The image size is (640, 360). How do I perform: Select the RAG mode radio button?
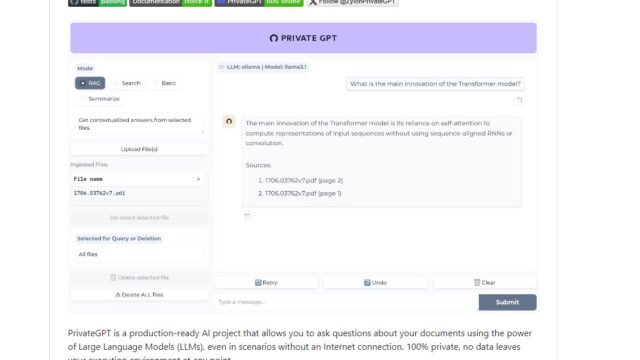coord(83,83)
